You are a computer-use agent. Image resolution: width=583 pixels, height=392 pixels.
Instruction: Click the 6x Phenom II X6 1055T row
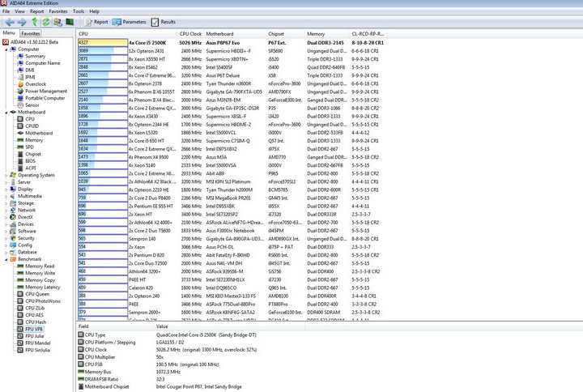tap(232, 92)
